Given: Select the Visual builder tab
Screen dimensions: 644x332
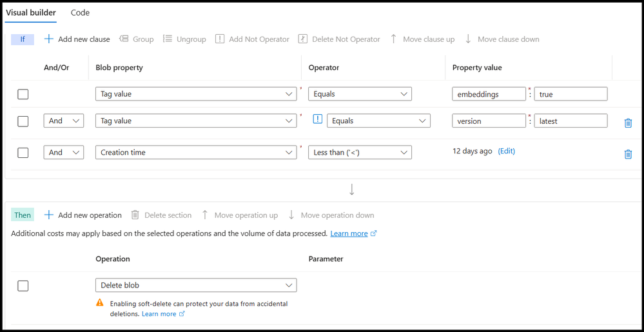Looking at the screenshot, I should click(x=31, y=13).
